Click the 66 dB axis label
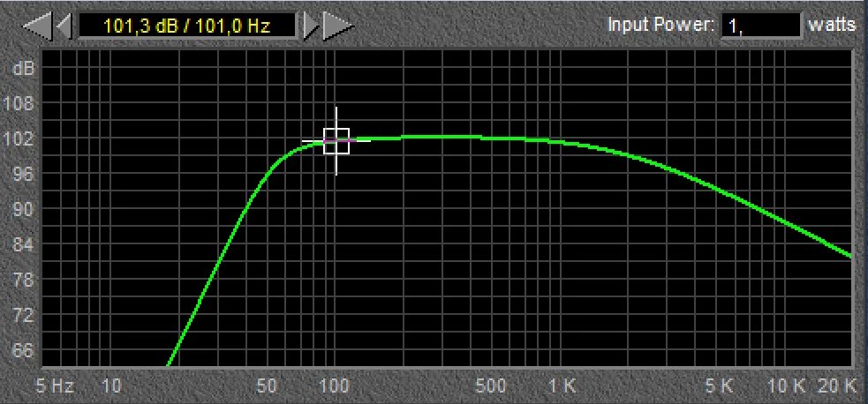This screenshot has width=868, height=404. pos(22,351)
